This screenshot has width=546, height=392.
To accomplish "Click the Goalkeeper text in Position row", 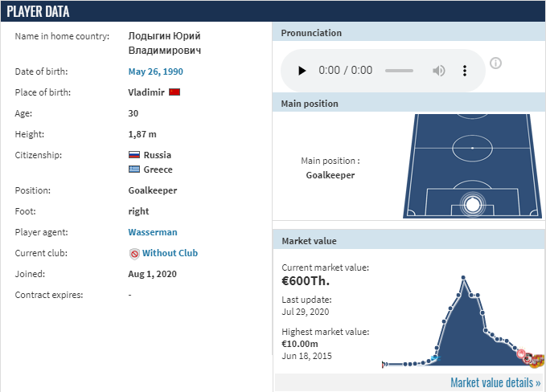I will [153, 190].
